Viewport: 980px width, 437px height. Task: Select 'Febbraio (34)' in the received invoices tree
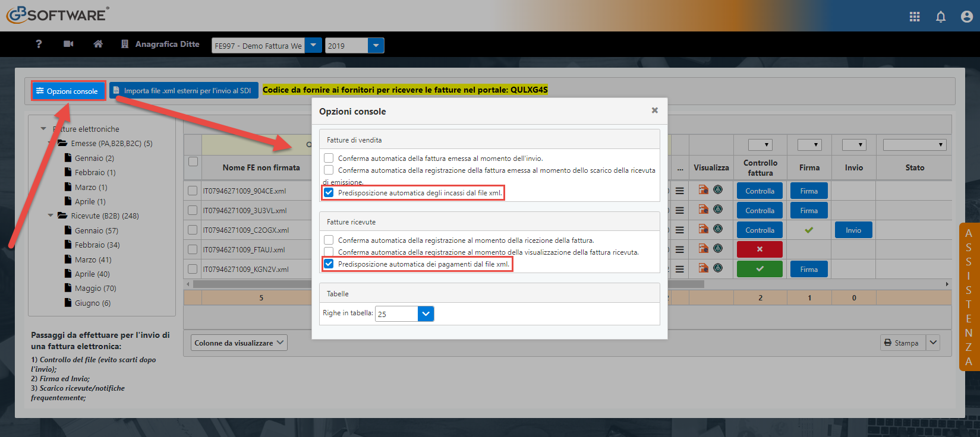click(x=97, y=245)
